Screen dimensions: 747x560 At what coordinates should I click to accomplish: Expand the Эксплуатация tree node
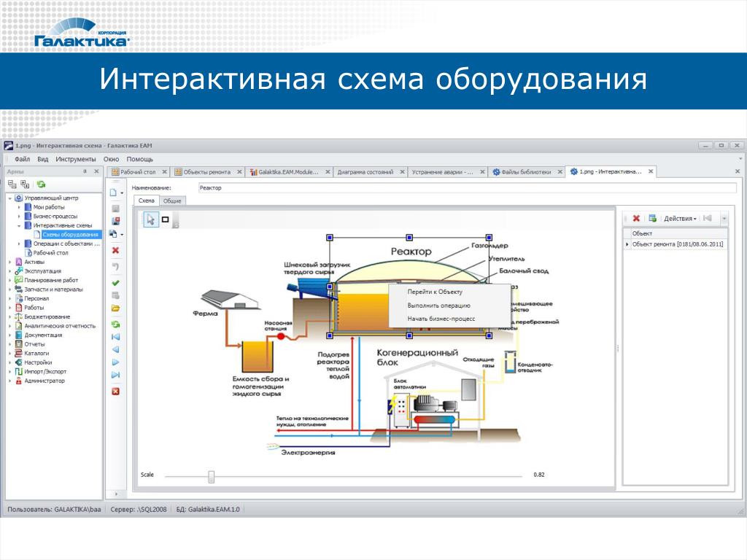(x=10, y=271)
